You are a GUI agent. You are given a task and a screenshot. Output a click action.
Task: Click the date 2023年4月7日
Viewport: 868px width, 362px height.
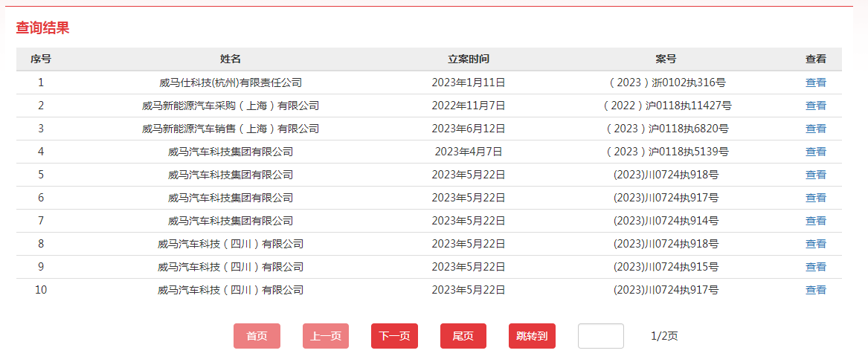(469, 152)
